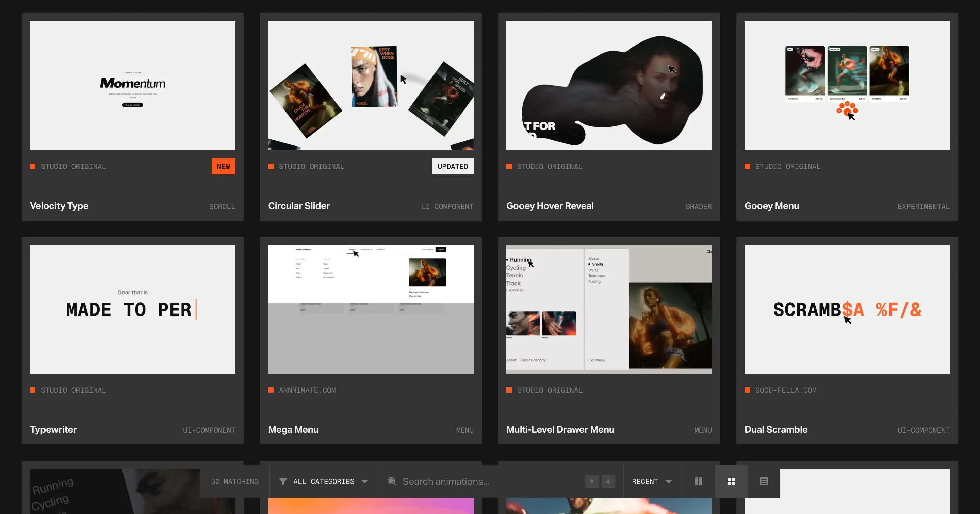Click the NEW badge on Velocity Type
The width and height of the screenshot is (980, 514).
[x=223, y=166]
